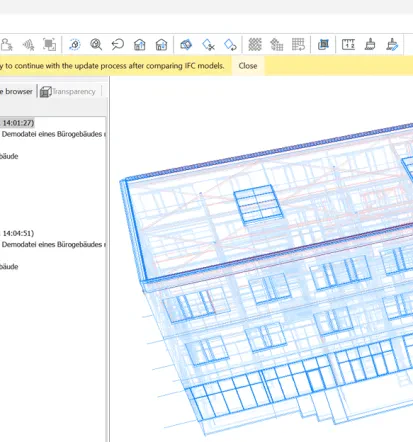The image size is (413, 442).
Task: Click the fingerprint-pointer selection icon
Action: click(x=28, y=45)
